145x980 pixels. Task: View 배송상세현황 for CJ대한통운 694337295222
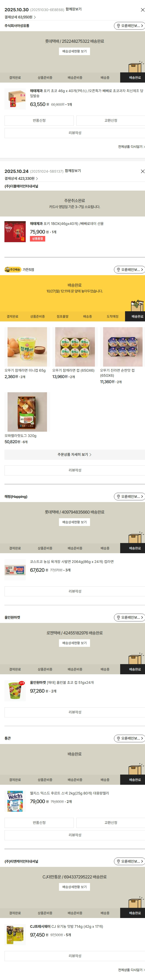click(74, 887)
